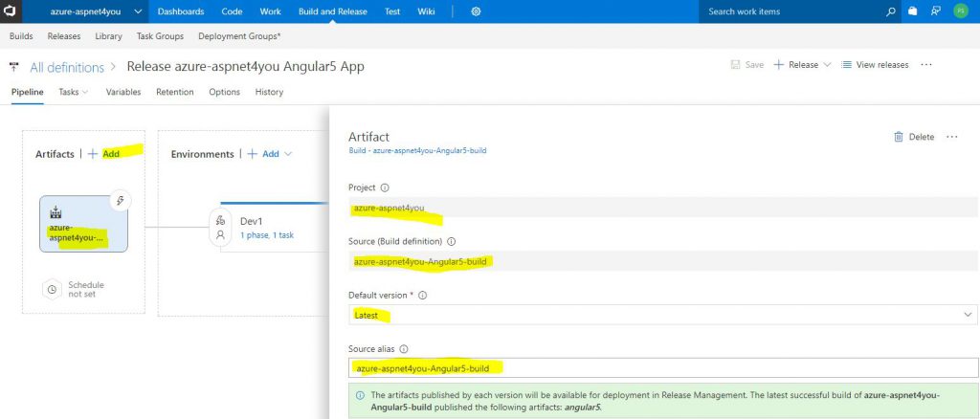Open the Build and Release menu
The image size is (980, 419).
[332, 11]
